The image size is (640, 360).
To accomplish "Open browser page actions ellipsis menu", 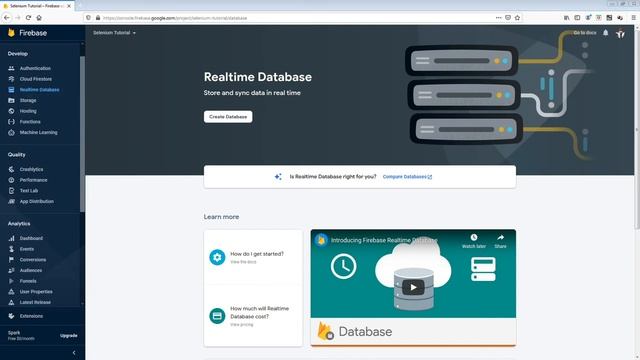I will 498,18.
